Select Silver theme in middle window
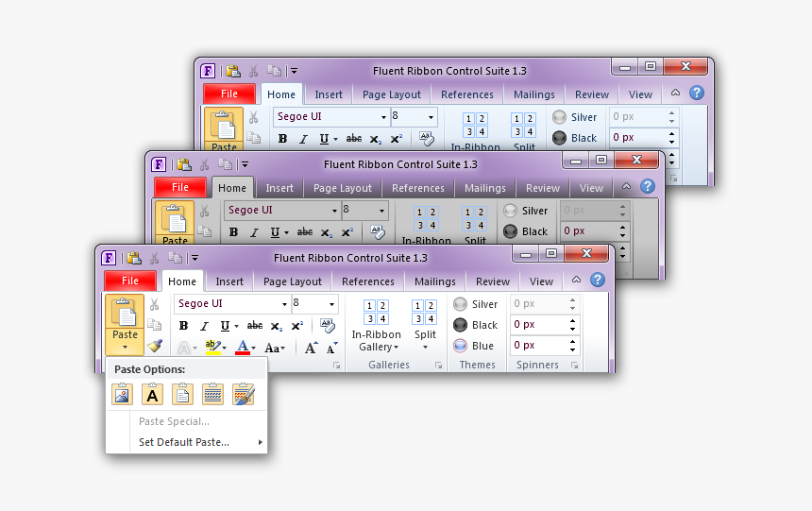This screenshot has width=812, height=511. pyautogui.click(x=525, y=211)
